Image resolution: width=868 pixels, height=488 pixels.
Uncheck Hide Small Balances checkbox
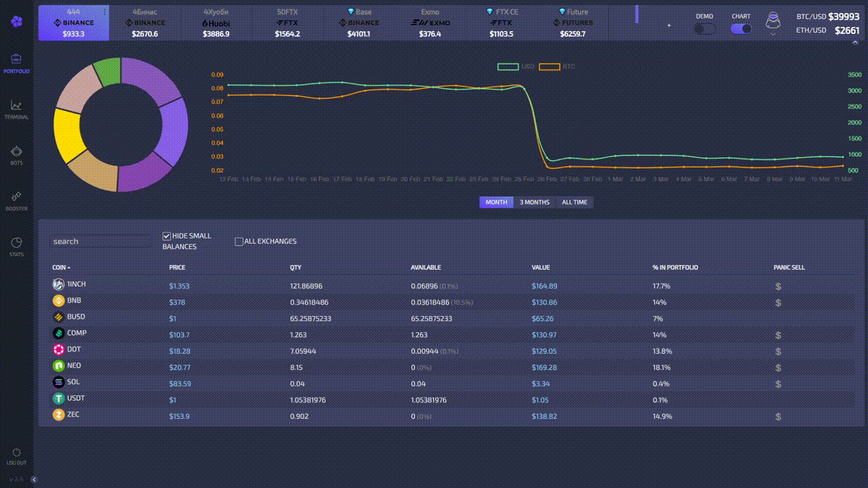(x=167, y=236)
